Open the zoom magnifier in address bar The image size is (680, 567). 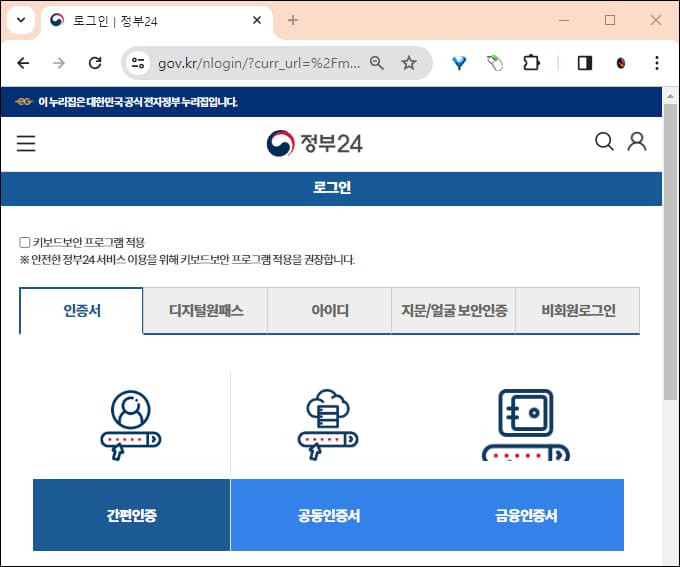tap(376, 63)
